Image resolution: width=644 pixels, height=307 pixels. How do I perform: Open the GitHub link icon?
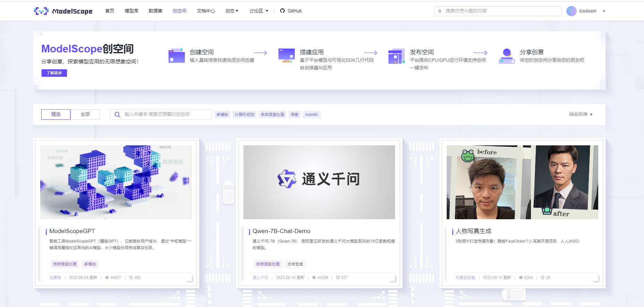[282, 11]
